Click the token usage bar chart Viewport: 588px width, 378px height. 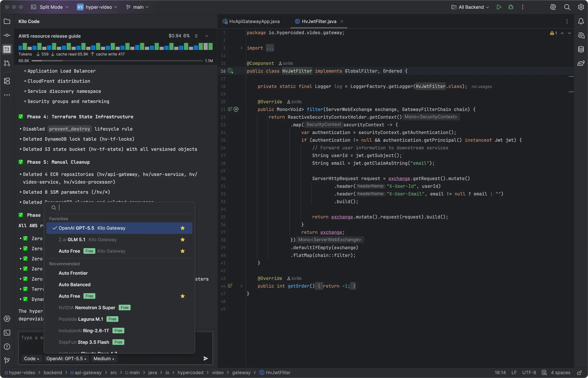[115, 46]
